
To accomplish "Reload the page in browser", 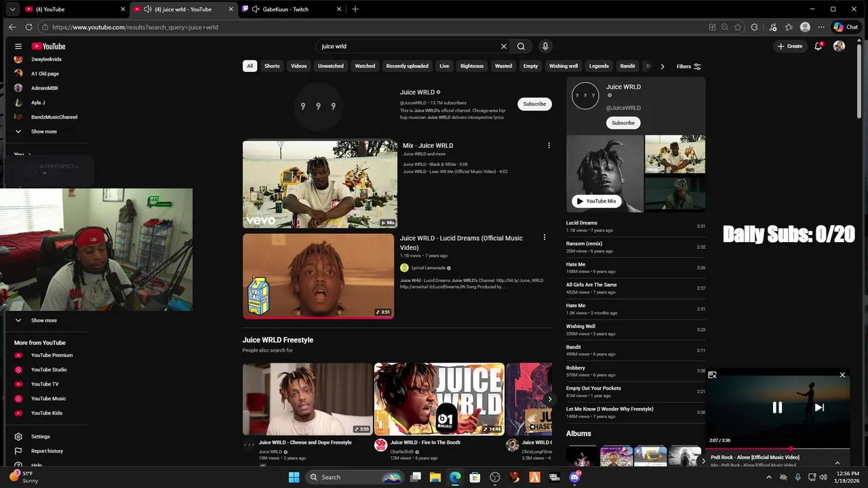I will [x=28, y=27].
